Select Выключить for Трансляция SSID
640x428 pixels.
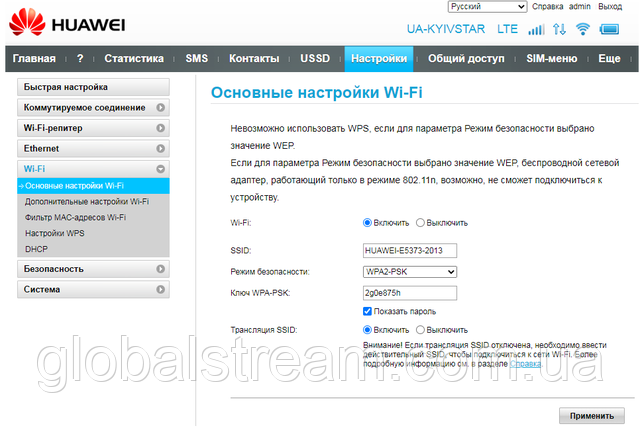tap(421, 329)
